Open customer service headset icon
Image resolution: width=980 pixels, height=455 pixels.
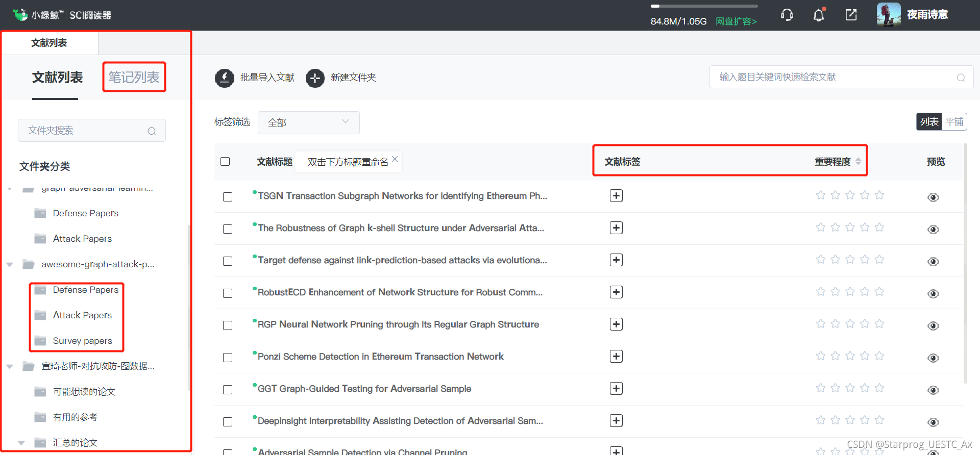pos(787,15)
